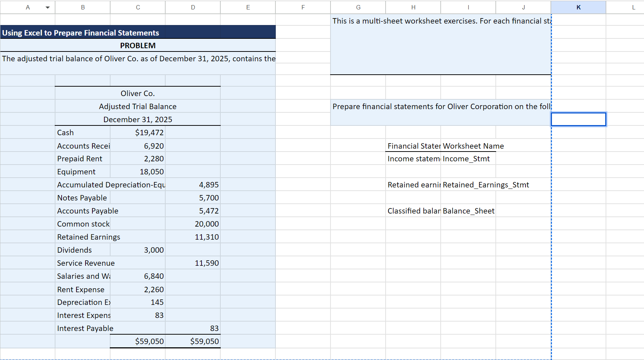
Task: Select the Interest Payable label cell
Action: 83,328
